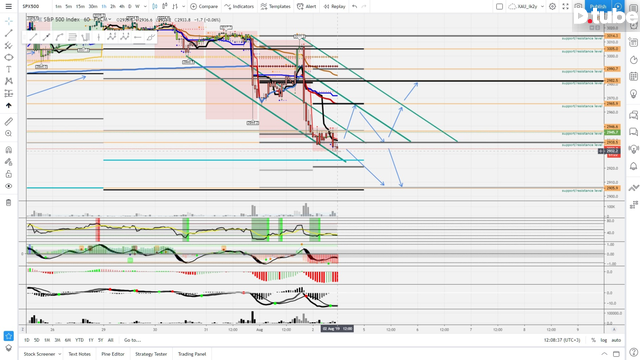The image size is (640, 360).
Task: Open the private chats icon
Action: pos(633,131)
